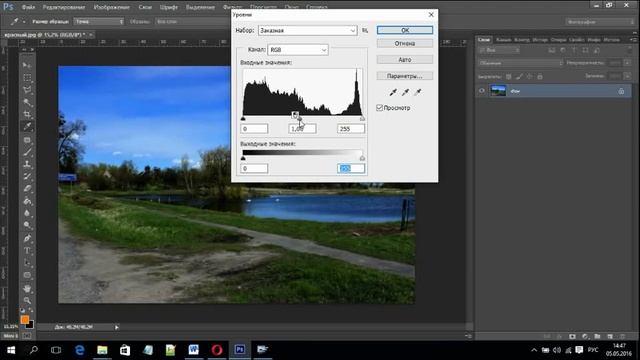Open Параметры options in Levels
This screenshot has width=640, height=360.
point(404,76)
